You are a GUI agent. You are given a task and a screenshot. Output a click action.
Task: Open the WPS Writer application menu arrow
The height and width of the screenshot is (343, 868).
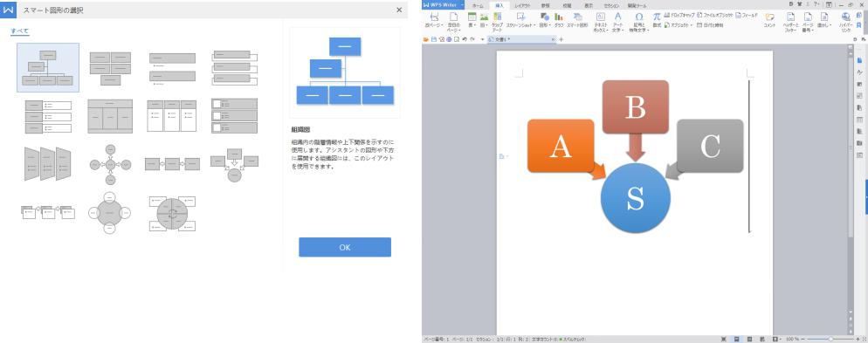point(462,5)
